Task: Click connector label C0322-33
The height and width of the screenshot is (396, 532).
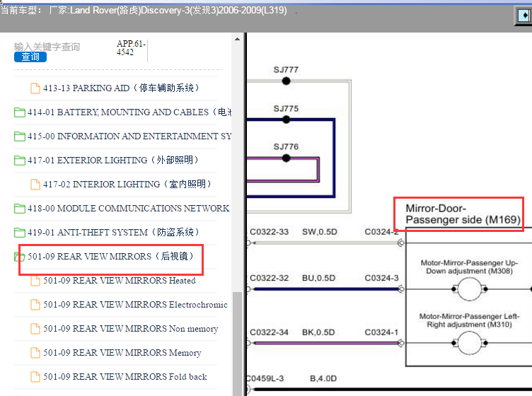Action: 269,232
